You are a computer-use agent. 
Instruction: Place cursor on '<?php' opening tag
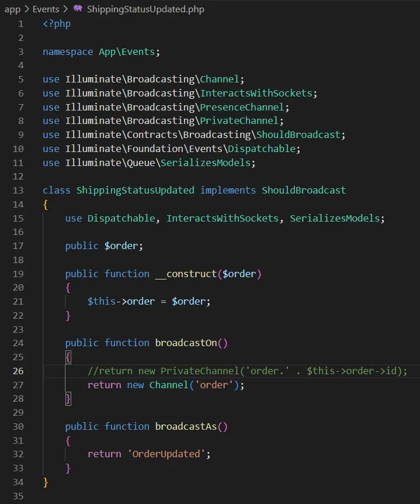tap(57, 24)
